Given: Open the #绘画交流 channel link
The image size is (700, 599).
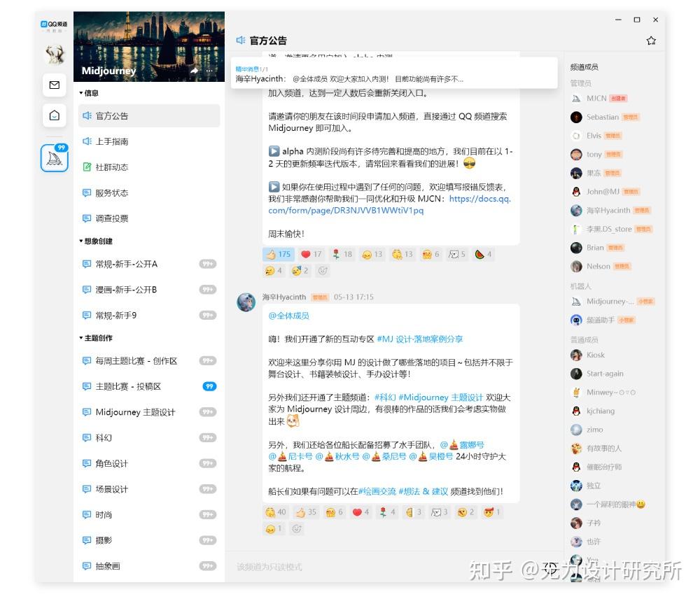Looking at the screenshot, I should point(377,491).
